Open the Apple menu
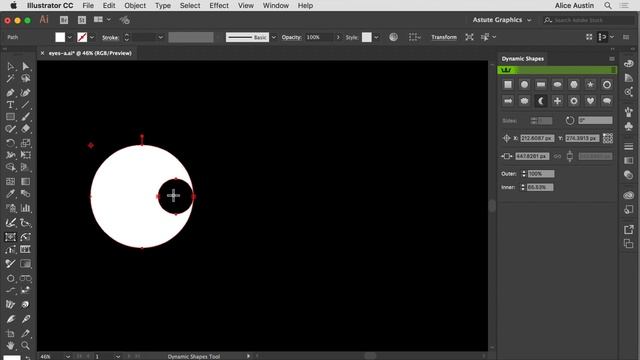640x360 pixels. (13, 5)
